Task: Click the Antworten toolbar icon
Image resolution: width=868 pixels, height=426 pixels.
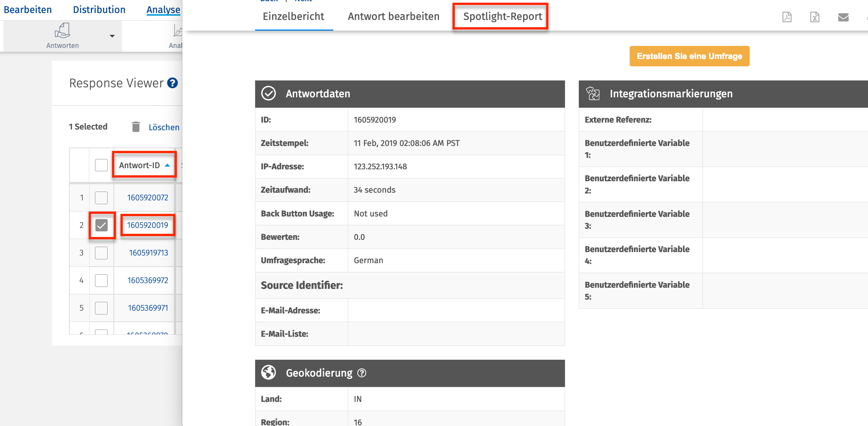Action: point(62,31)
